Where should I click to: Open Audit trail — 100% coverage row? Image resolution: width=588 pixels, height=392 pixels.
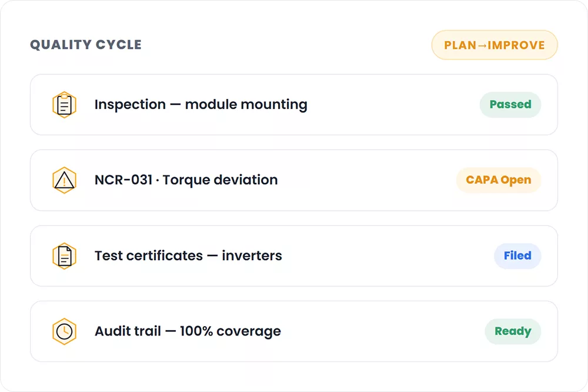(x=293, y=331)
